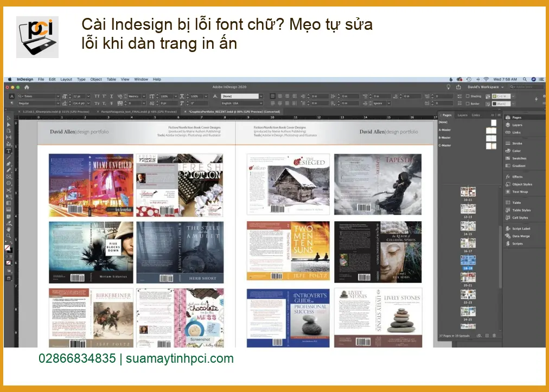Click the border [Black] color swatch

[x=501, y=104]
